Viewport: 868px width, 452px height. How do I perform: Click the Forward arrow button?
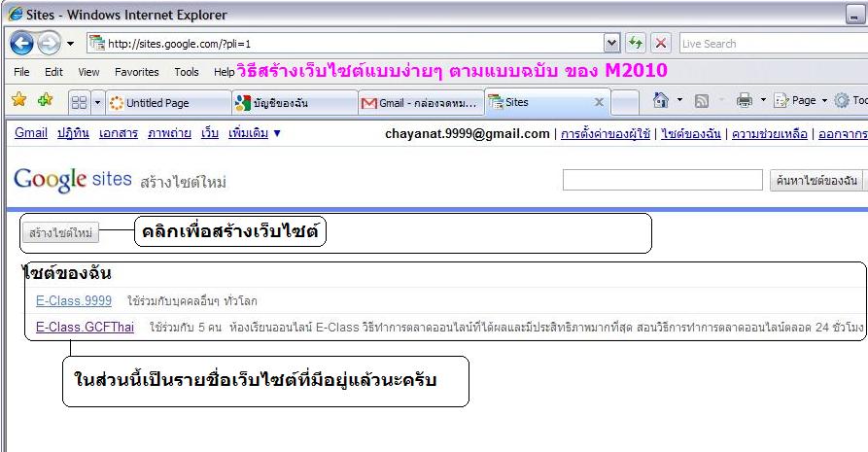[49, 43]
